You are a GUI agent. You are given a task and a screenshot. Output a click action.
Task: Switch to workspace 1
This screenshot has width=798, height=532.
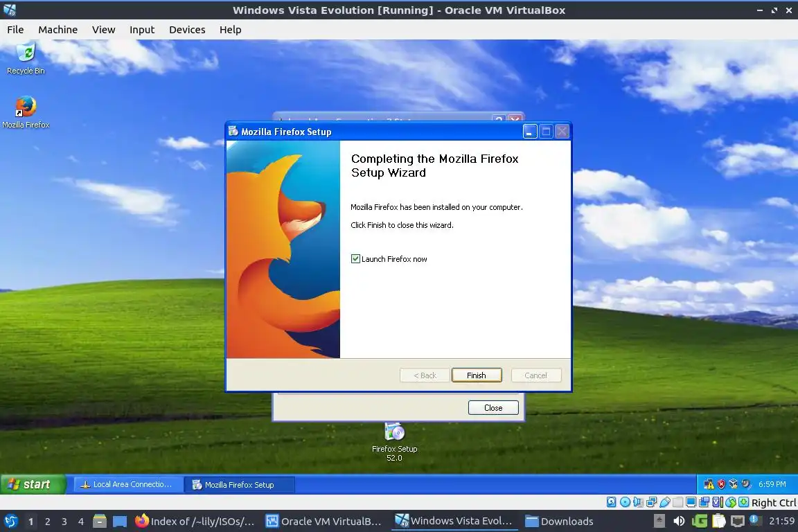click(30, 522)
